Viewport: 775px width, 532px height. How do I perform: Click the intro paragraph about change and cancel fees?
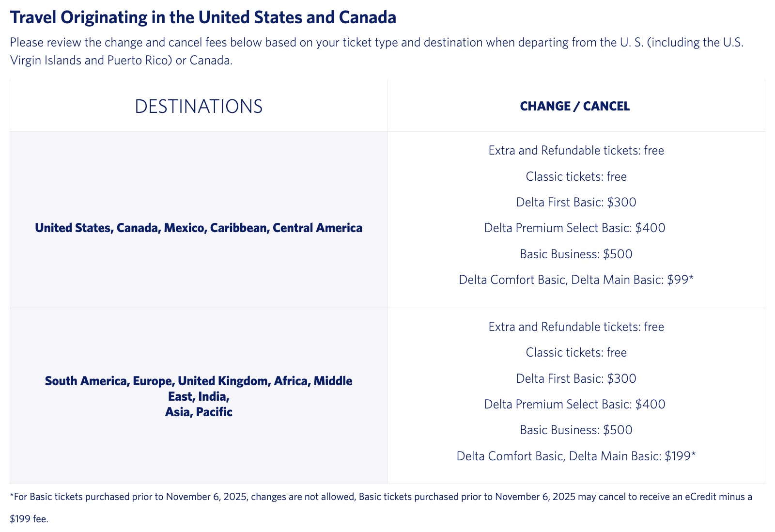pyautogui.click(x=377, y=51)
